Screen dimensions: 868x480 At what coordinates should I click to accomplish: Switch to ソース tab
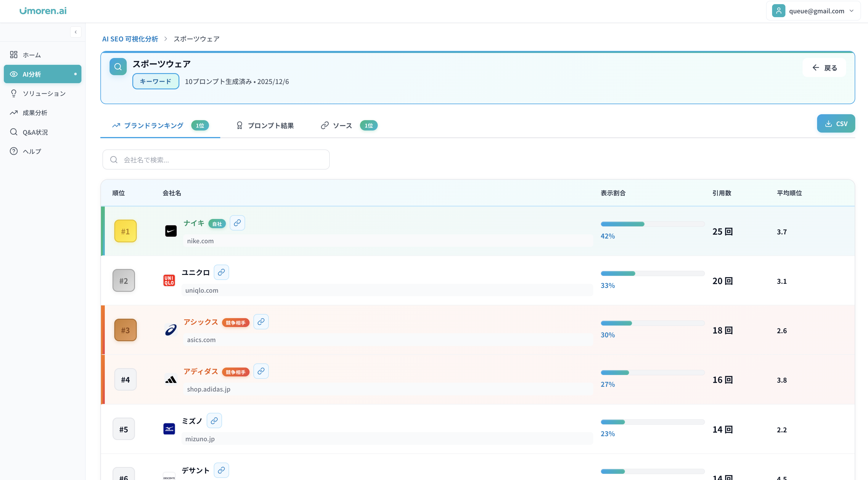pyautogui.click(x=342, y=126)
